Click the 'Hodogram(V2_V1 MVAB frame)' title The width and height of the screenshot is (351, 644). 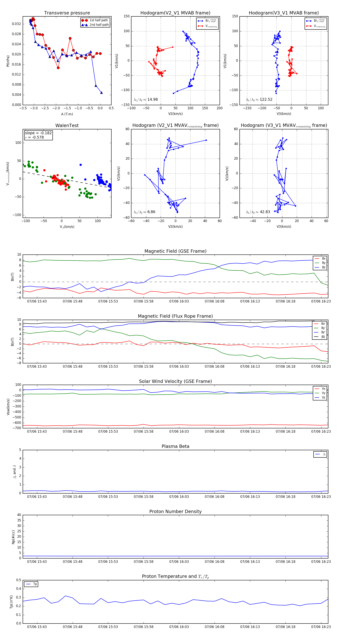click(x=175, y=13)
